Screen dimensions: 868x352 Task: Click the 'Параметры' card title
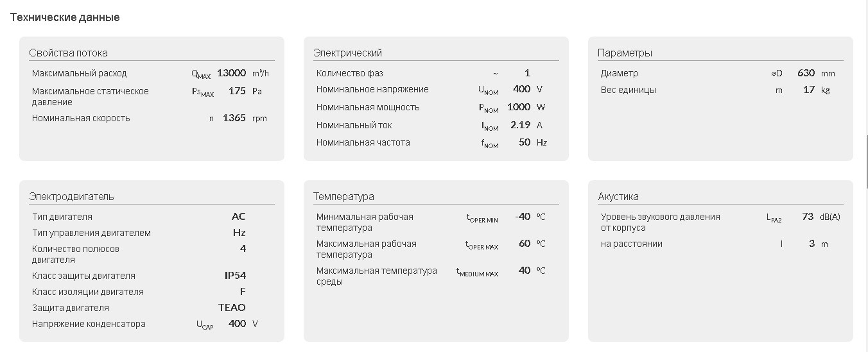[x=625, y=53]
